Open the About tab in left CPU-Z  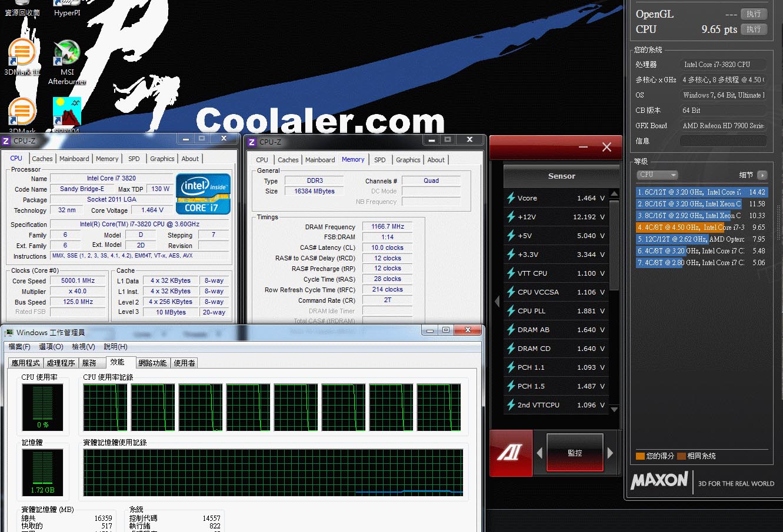tap(190, 159)
